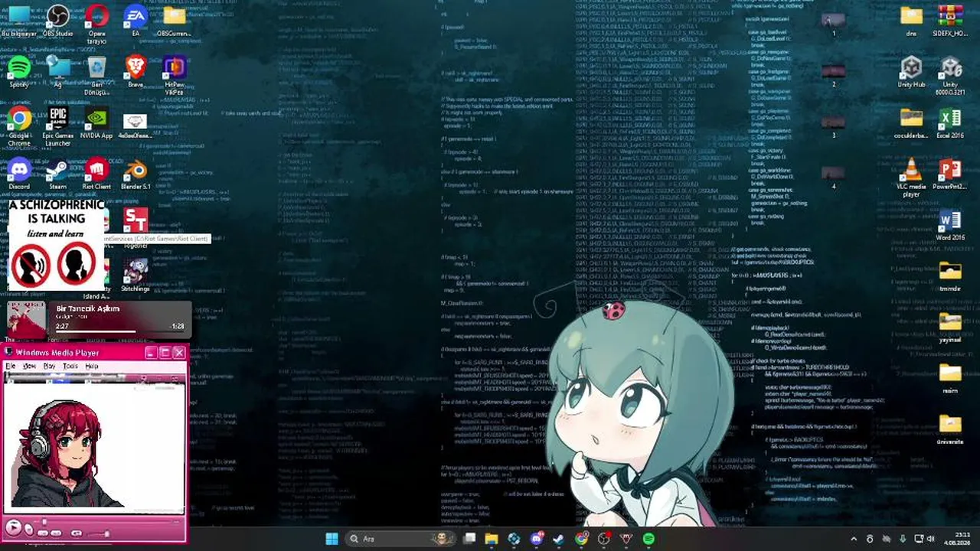Open the EA app desktop shortcut
Screen dimensions: 980x551
point(136,21)
